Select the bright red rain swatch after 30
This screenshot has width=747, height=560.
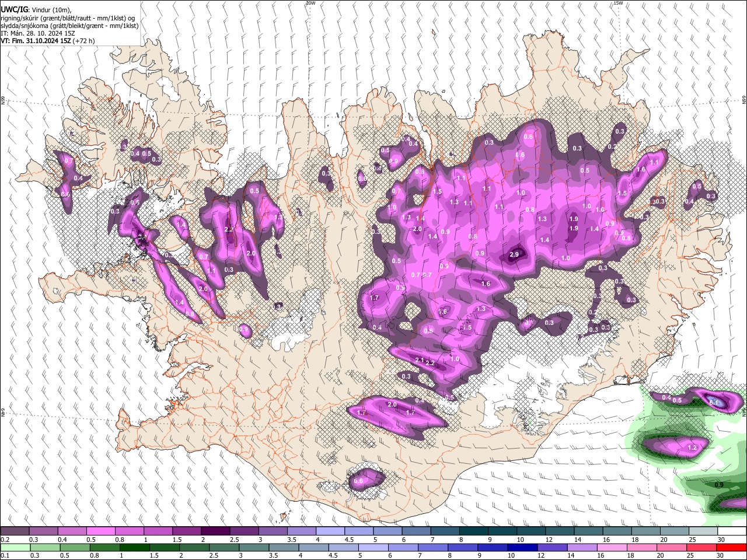pos(731,548)
